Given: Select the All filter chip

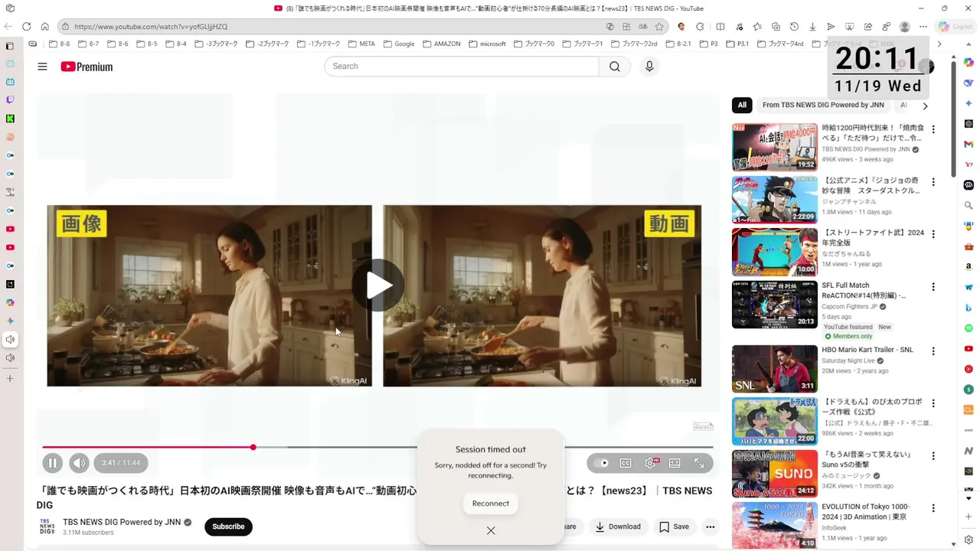Looking at the screenshot, I should point(742,105).
